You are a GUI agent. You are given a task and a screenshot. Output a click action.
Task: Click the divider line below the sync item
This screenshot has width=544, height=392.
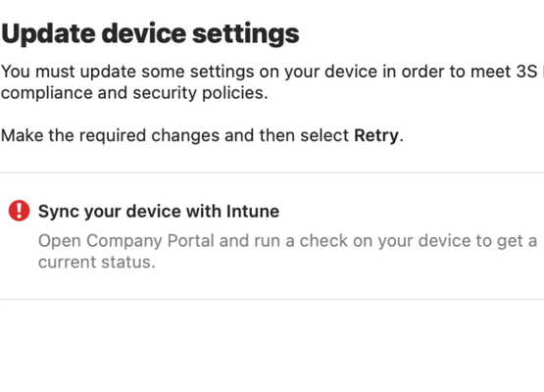[272, 299]
